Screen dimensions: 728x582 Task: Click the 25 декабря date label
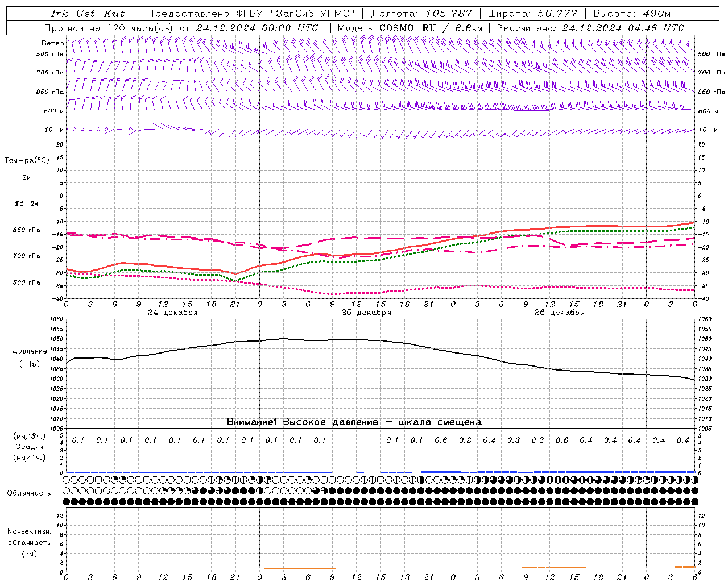coord(366,313)
